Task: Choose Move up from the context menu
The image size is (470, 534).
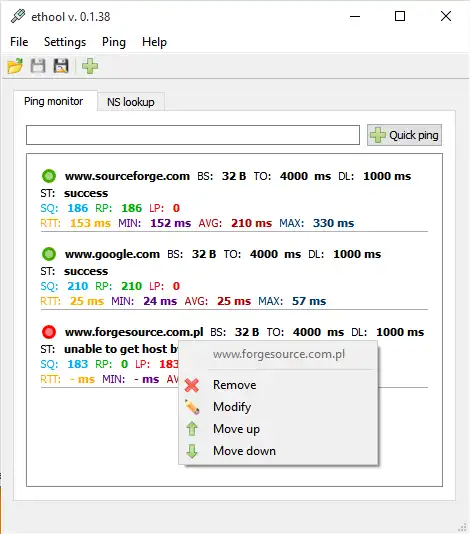Action: coord(278,429)
